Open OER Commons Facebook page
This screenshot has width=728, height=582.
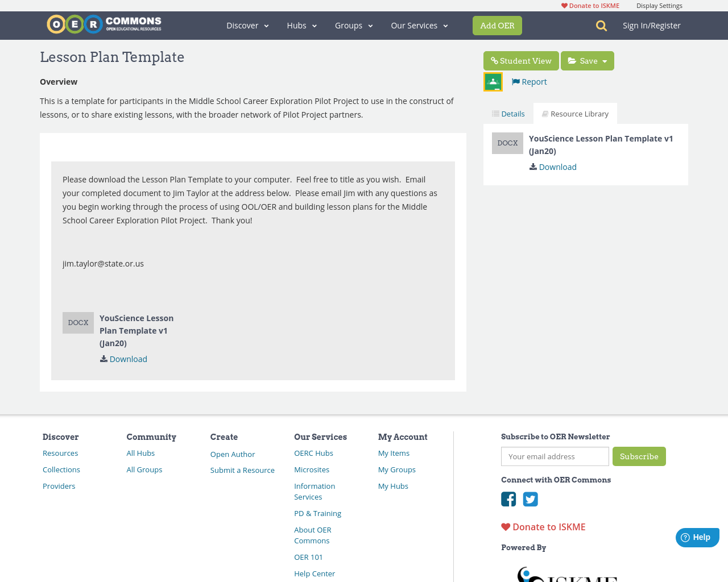click(508, 498)
